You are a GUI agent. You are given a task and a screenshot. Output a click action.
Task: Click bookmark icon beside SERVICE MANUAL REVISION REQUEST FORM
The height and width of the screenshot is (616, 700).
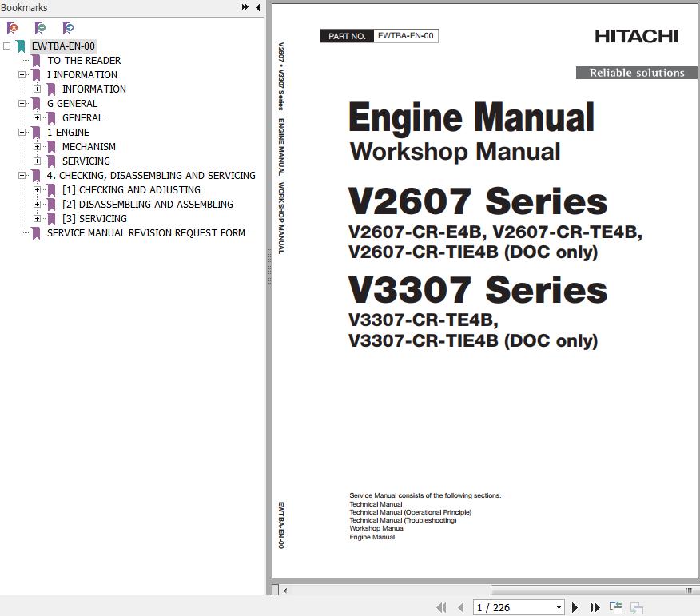(x=36, y=233)
